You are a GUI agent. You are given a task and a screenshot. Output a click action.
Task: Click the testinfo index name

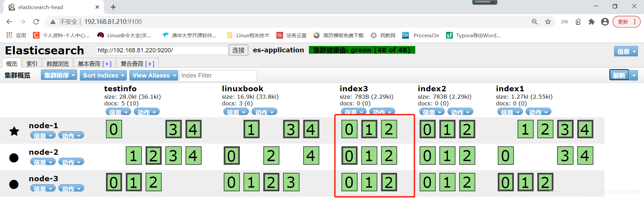coord(120,89)
